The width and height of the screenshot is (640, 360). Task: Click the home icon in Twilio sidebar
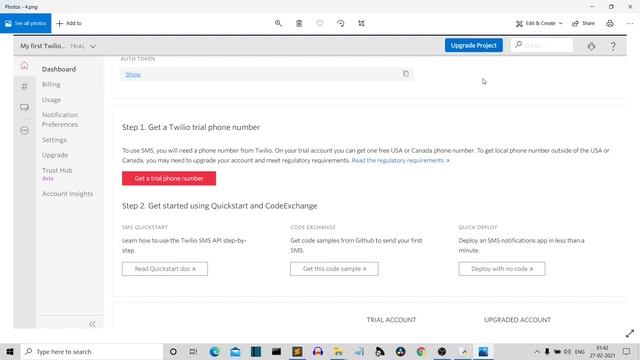coord(24,65)
